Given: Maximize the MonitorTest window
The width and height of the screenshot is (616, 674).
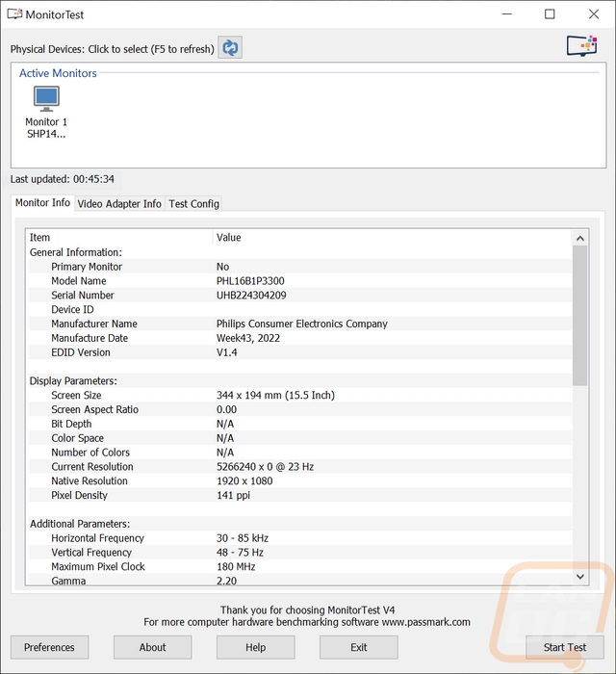Looking at the screenshot, I should click(x=550, y=14).
